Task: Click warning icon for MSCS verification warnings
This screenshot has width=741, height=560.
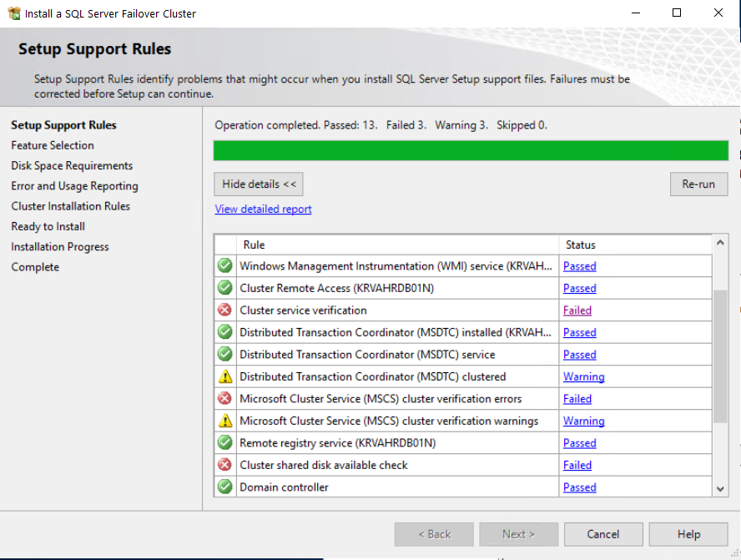Action: (225, 421)
